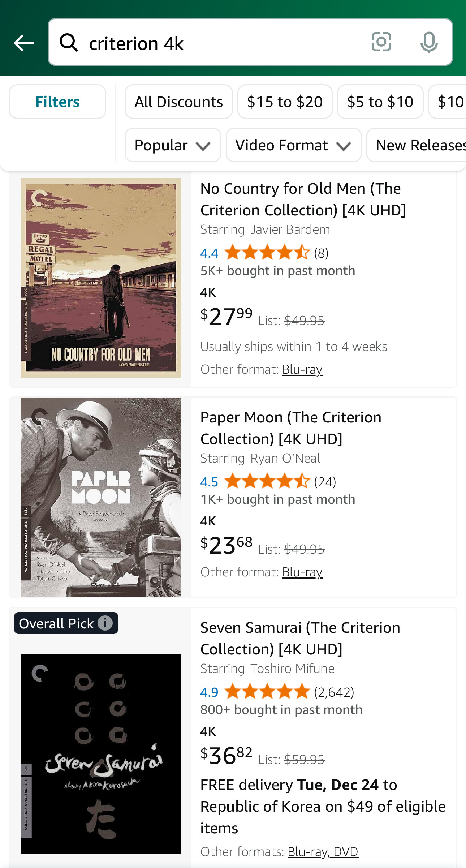The height and width of the screenshot is (868, 466).
Task: Tap the back arrow icon
Action: [x=24, y=43]
